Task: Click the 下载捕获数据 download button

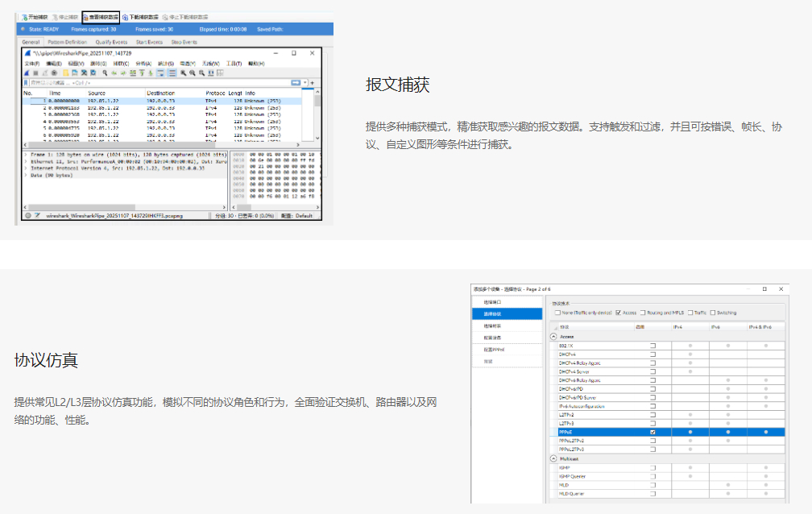Action: click(x=139, y=16)
